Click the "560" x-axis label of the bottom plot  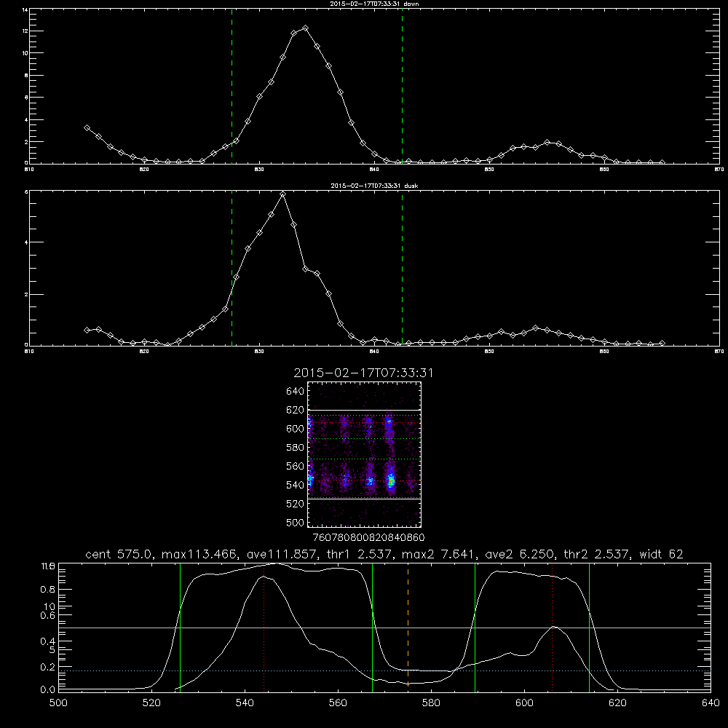click(x=338, y=703)
